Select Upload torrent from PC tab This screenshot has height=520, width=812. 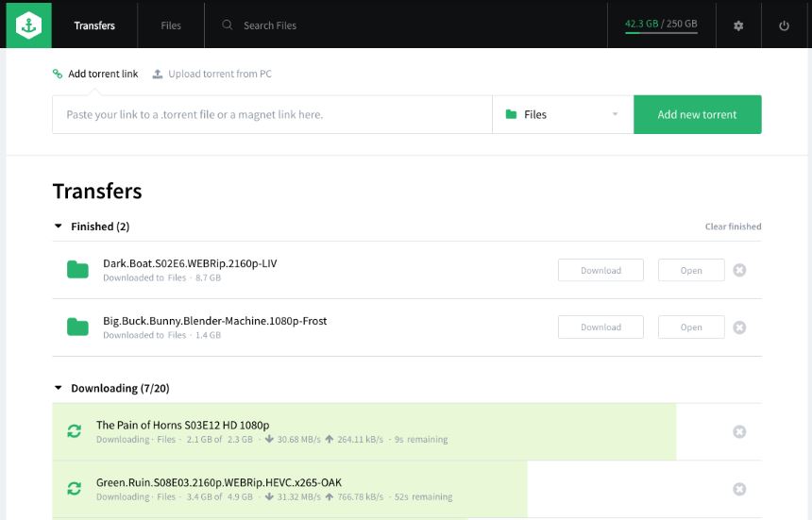click(x=211, y=74)
